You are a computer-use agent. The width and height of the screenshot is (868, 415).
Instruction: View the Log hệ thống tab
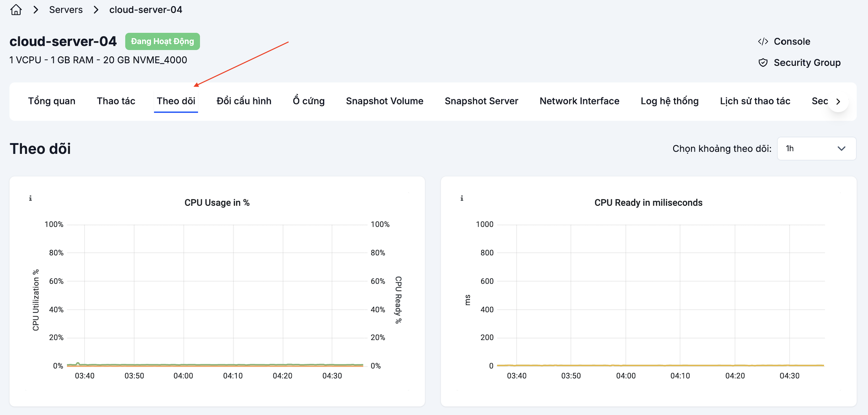(670, 101)
